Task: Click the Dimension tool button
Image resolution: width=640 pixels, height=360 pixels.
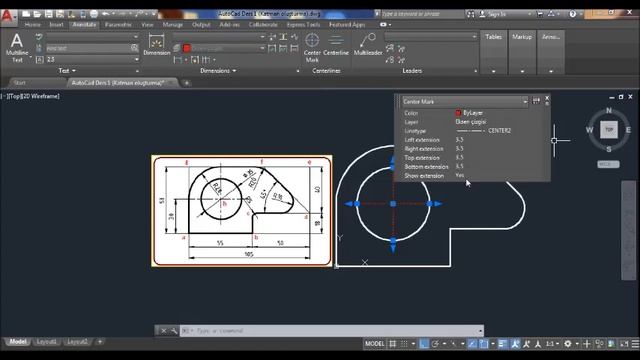Action: tap(156, 44)
